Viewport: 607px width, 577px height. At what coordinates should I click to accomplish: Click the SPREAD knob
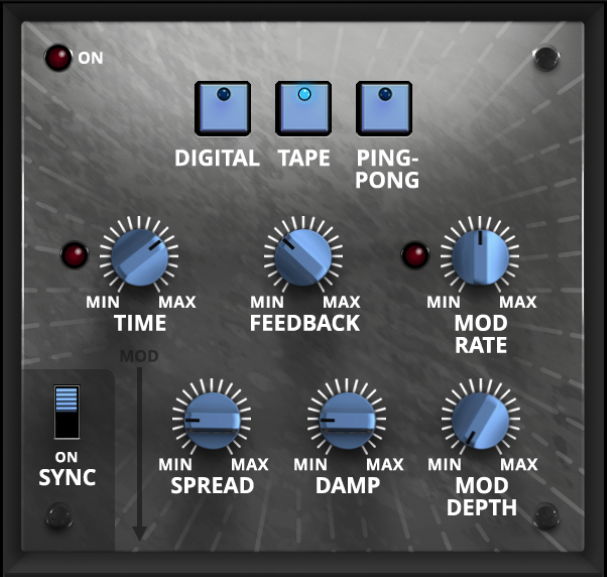tap(212, 420)
